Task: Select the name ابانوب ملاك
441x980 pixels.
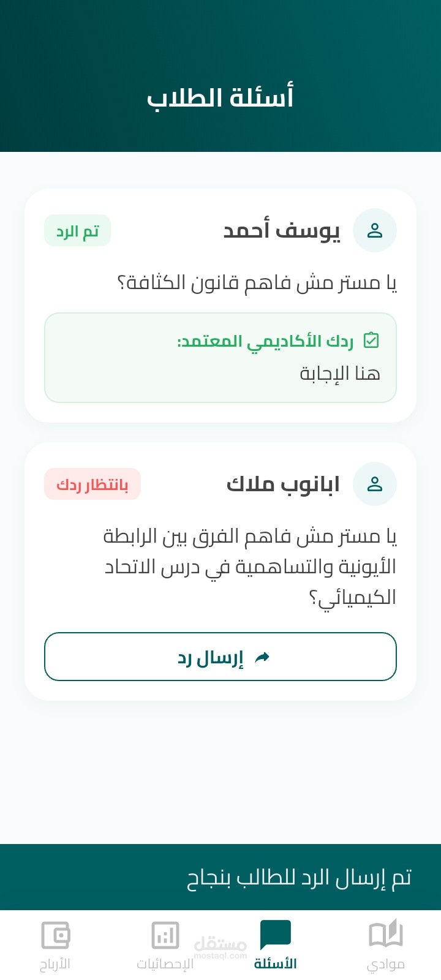Action: click(x=283, y=484)
